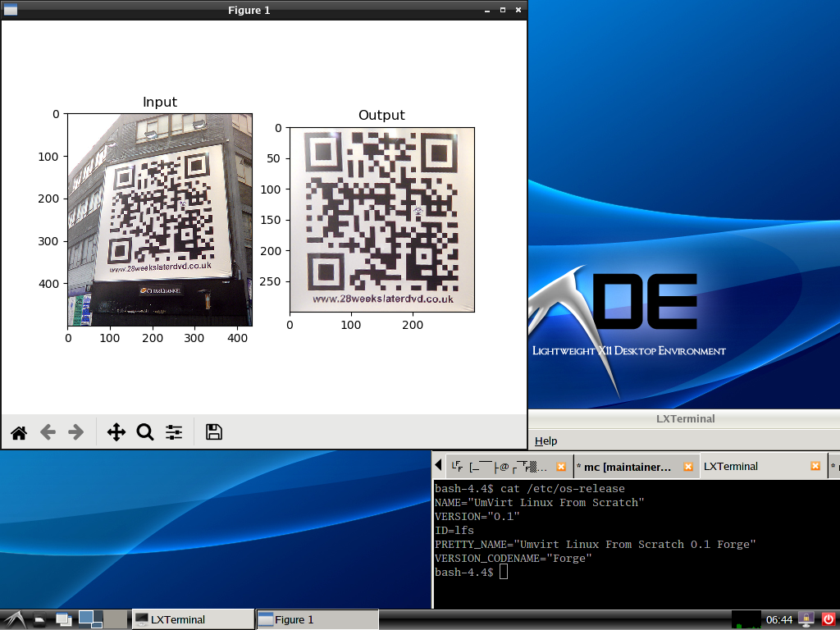840x630 pixels.
Task: Switch to second desktop in workspace pager
Action: tap(116, 619)
